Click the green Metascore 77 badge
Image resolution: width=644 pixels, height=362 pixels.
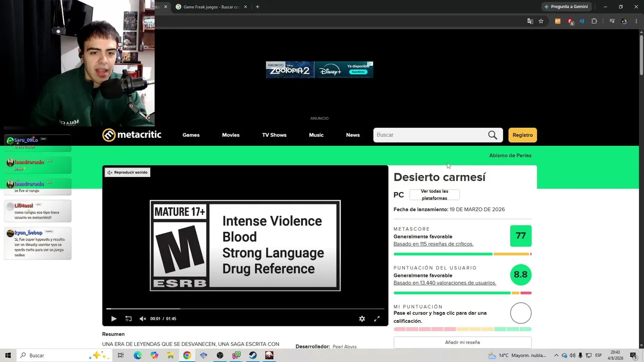(x=521, y=236)
